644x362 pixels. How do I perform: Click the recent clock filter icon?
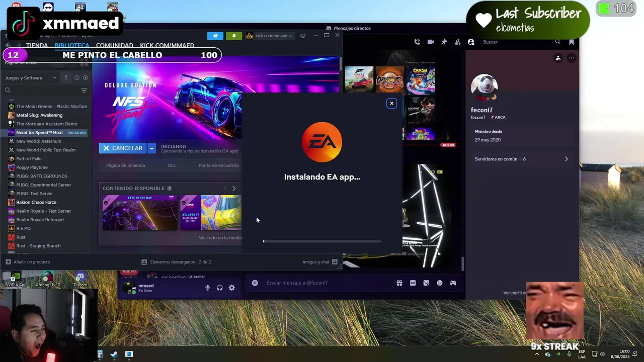click(76, 78)
